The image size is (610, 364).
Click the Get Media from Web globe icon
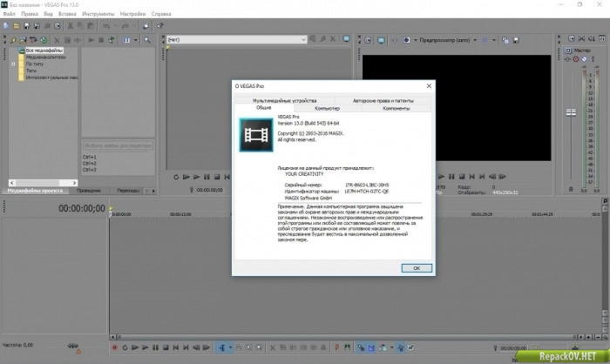[44, 40]
